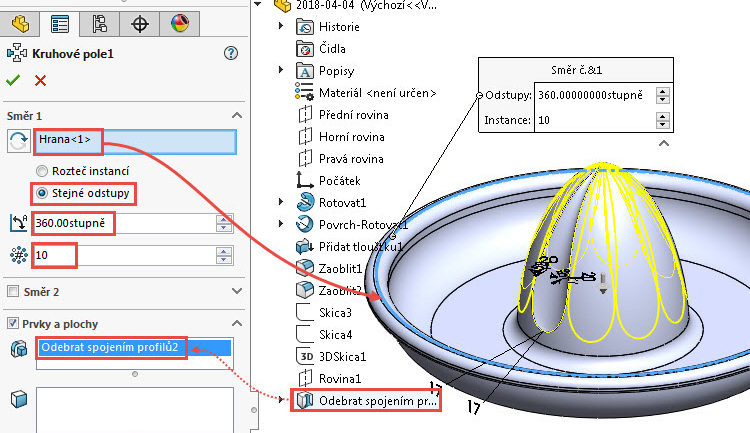The image size is (750, 433).
Task: Toggle the Prvky a plochy checkbox
Action: [x=13, y=323]
